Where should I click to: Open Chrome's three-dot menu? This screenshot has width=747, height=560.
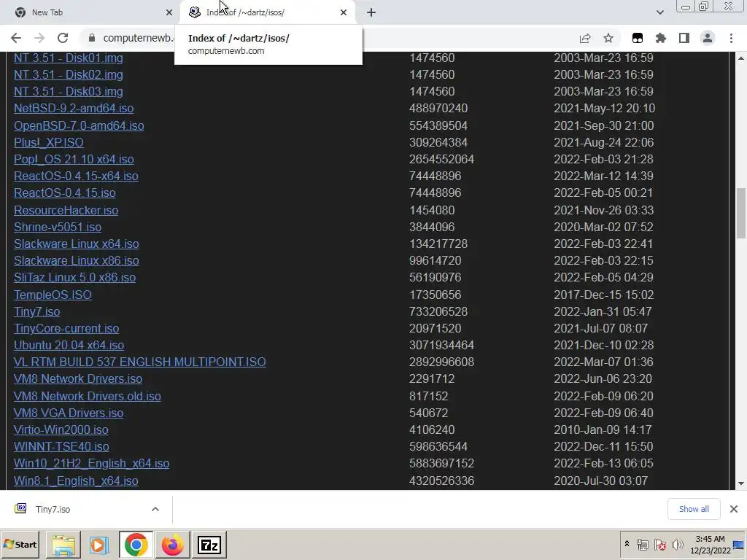coord(731,38)
